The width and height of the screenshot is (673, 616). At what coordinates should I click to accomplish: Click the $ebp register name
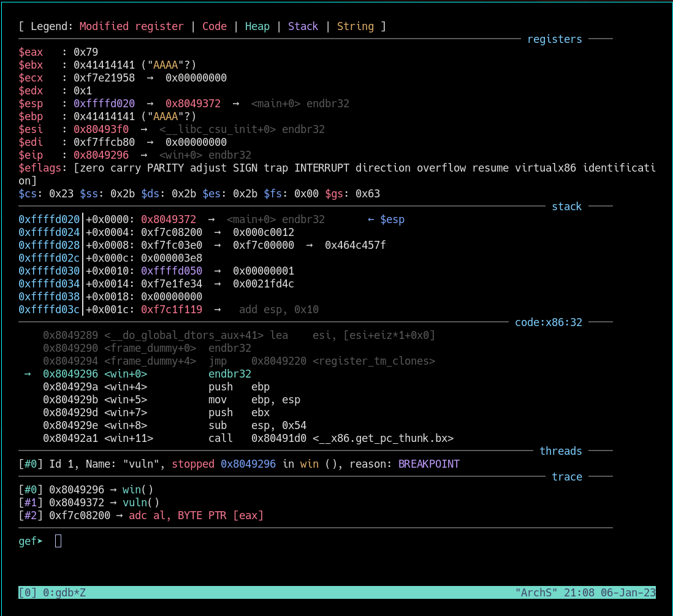point(31,116)
